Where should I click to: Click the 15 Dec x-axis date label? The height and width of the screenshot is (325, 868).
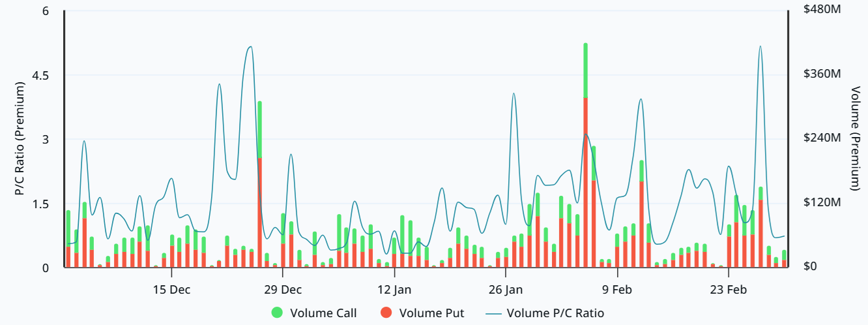[x=172, y=289]
